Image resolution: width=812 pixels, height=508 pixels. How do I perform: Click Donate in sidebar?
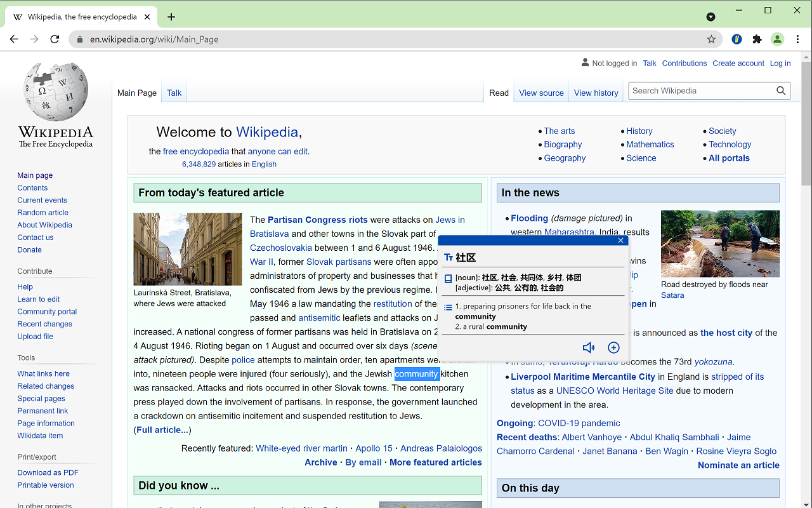coord(29,250)
